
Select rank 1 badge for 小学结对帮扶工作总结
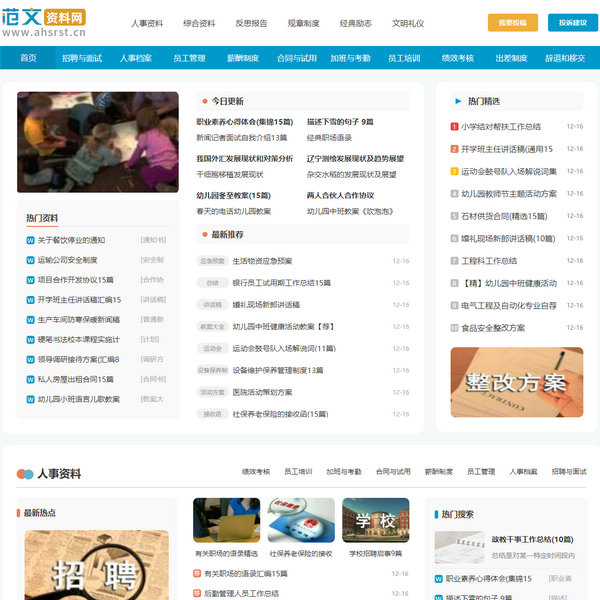click(454, 127)
